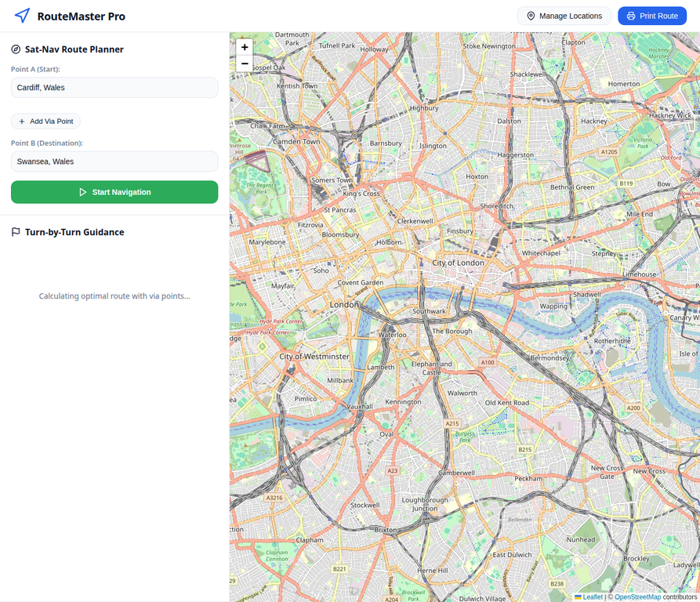
Task: Click the RouteMaster Pro navigation arrow logo
Action: [x=22, y=16]
